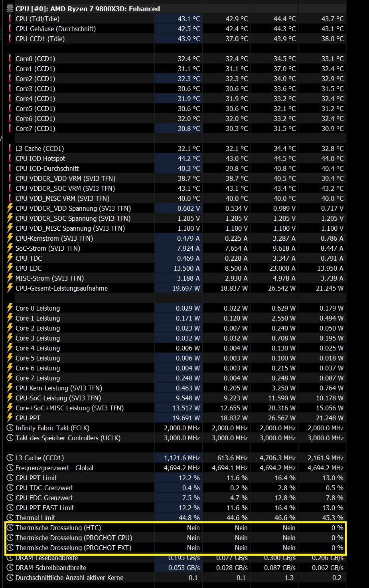Click the CPU chip icon in the header
Image resolution: width=369 pixels, height=588 pixels.
(10, 8)
